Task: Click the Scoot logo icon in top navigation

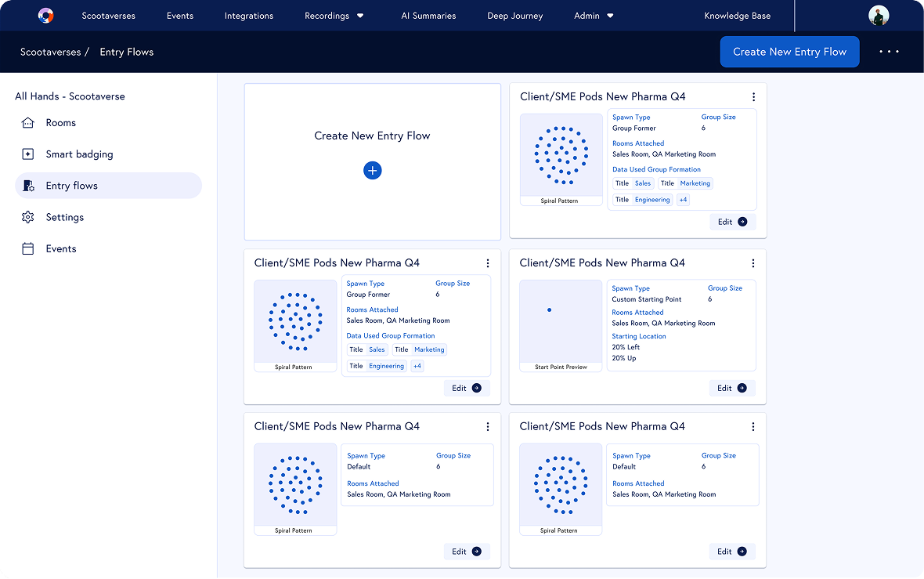Action: coord(46,16)
